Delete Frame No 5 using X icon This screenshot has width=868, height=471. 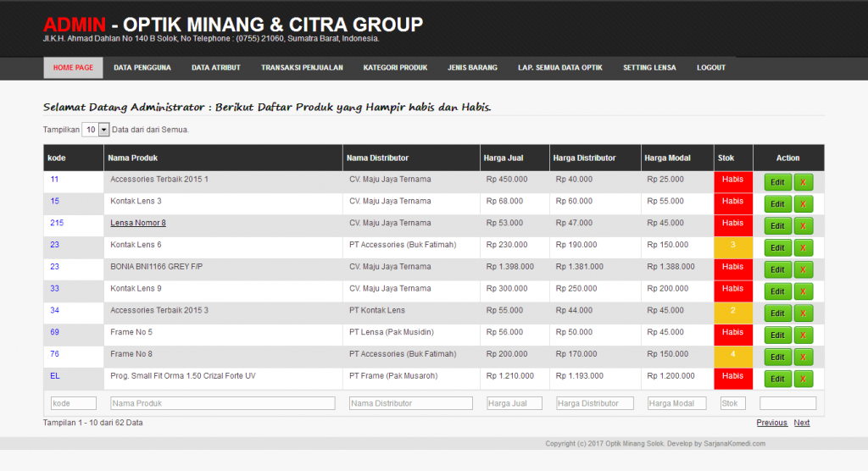[x=803, y=335]
